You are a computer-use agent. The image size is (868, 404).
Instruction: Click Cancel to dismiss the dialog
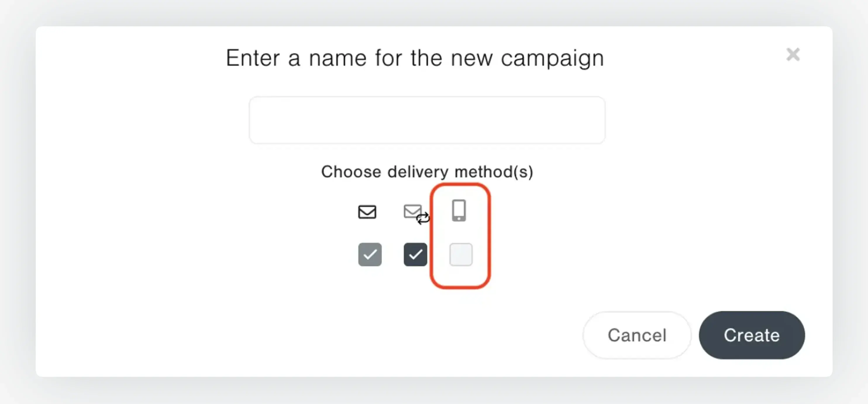click(636, 335)
